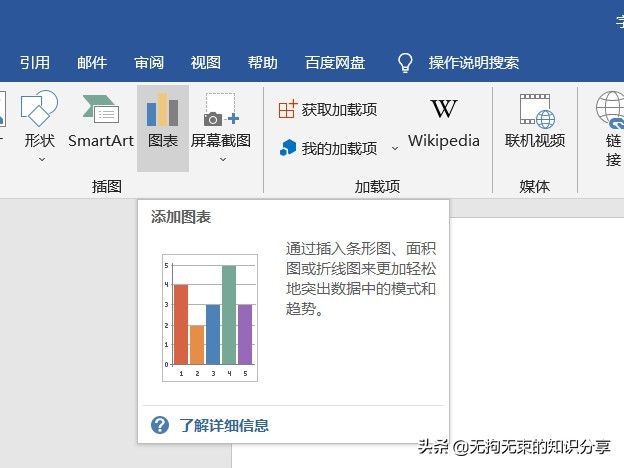Click the bar chart preview thumbnail
Image resolution: width=624 pixels, height=468 pixels.
(x=210, y=318)
